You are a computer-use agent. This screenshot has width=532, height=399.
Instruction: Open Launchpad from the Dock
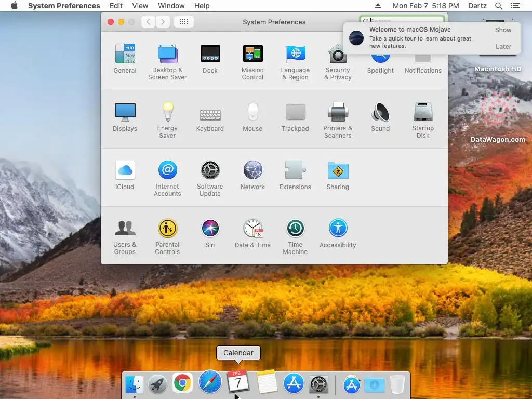[x=158, y=384]
